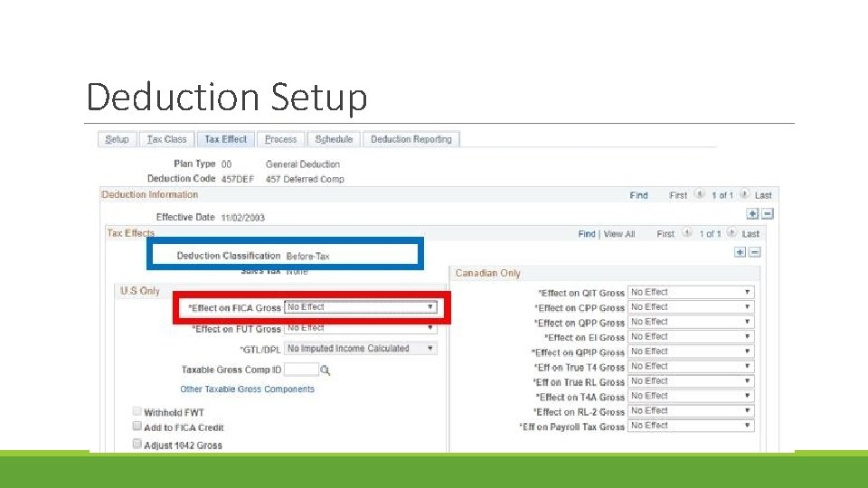Show next row arrow in Deduction Information
The image size is (868, 488).
tap(744, 195)
